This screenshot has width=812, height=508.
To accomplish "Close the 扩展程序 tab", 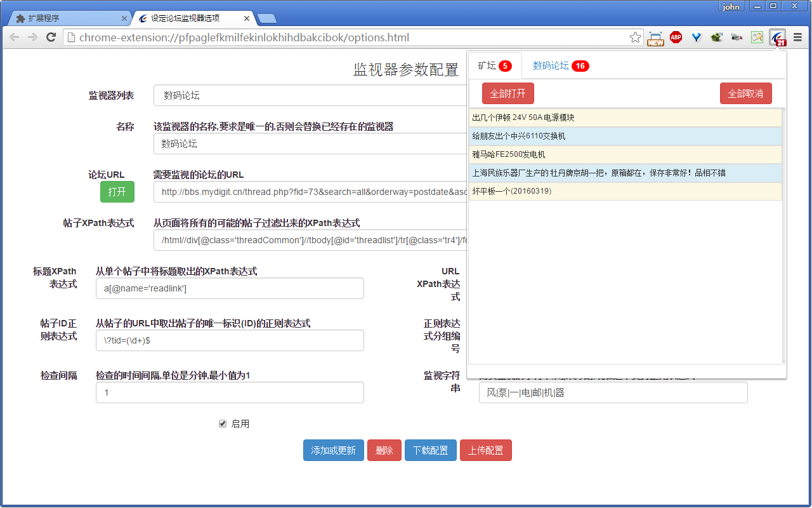I will pyautogui.click(x=124, y=18).
